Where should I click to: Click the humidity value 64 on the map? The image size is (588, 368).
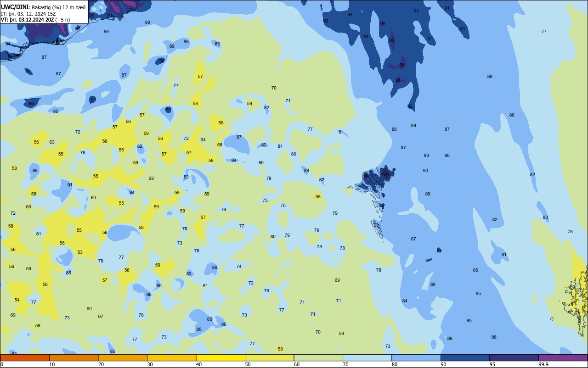click(x=203, y=139)
